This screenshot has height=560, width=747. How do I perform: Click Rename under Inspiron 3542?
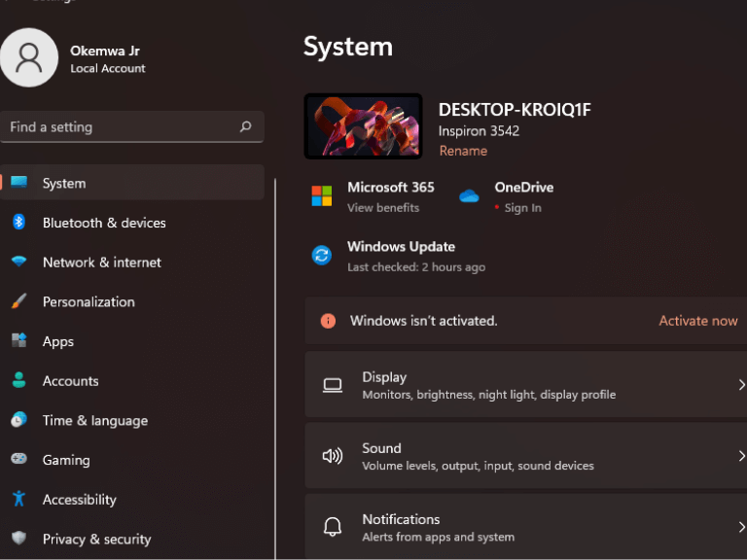(x=463, y=151)
